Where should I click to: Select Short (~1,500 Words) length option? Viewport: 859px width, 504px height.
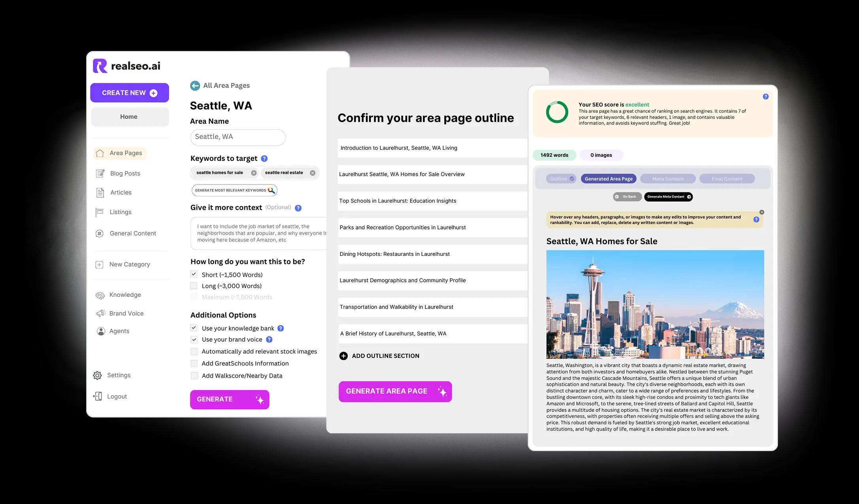(193, 274)
